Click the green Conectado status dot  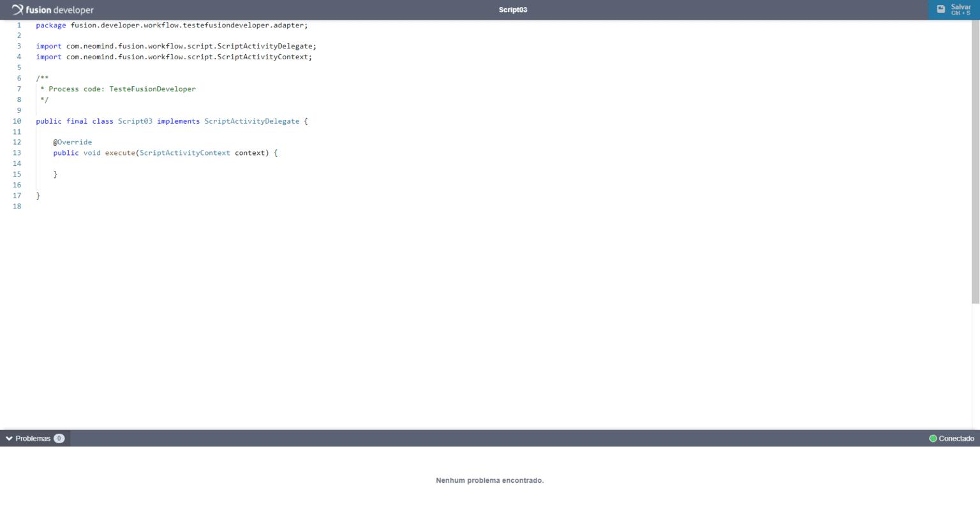pos(933,439)
